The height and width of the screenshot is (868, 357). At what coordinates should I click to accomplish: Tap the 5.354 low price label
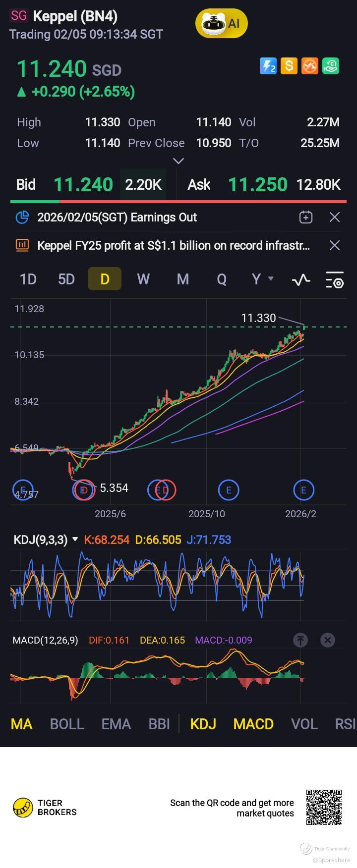(x=114, y=488)
